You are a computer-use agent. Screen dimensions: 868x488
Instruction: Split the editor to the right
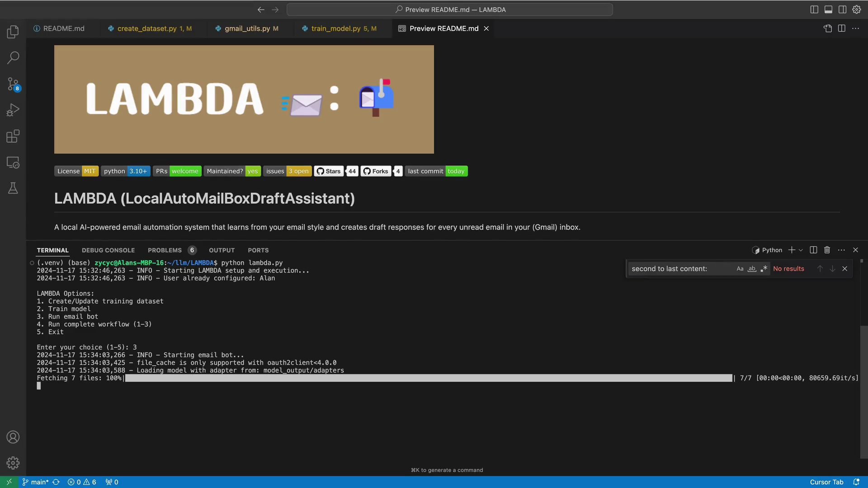coord(841,28)
